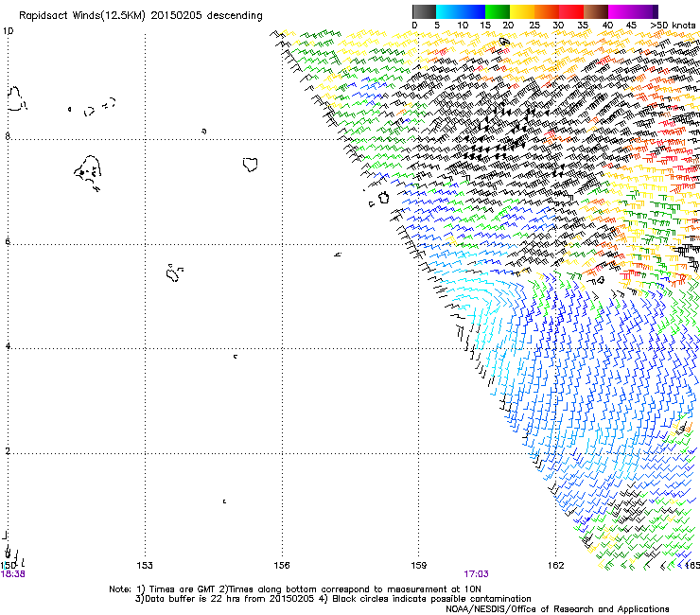The height and width of the screenshot is (615, 700).
Task: Click the '20150205 descending' title text
Action: pos(207,16)
